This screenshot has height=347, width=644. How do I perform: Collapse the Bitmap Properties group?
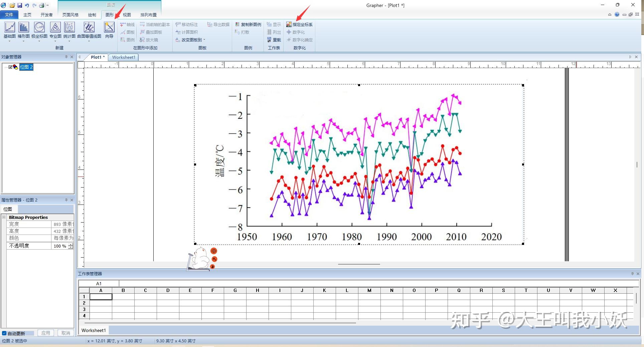pos(4,217)
